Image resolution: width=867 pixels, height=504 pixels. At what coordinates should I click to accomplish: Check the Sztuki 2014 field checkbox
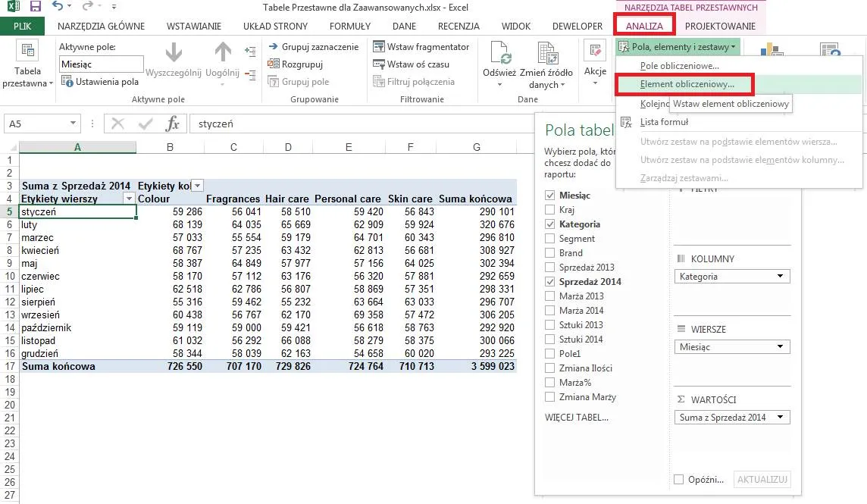coord(549,339)
